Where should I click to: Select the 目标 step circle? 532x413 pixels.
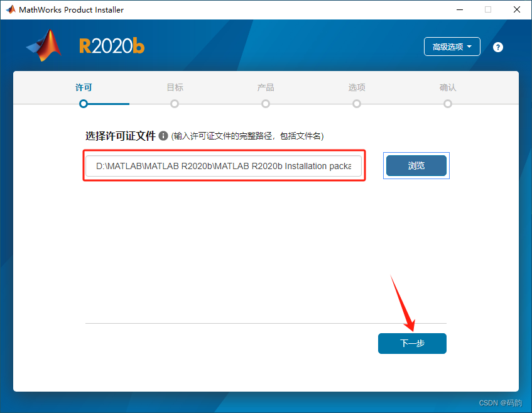pyautogui.click(x=174, y=103)
